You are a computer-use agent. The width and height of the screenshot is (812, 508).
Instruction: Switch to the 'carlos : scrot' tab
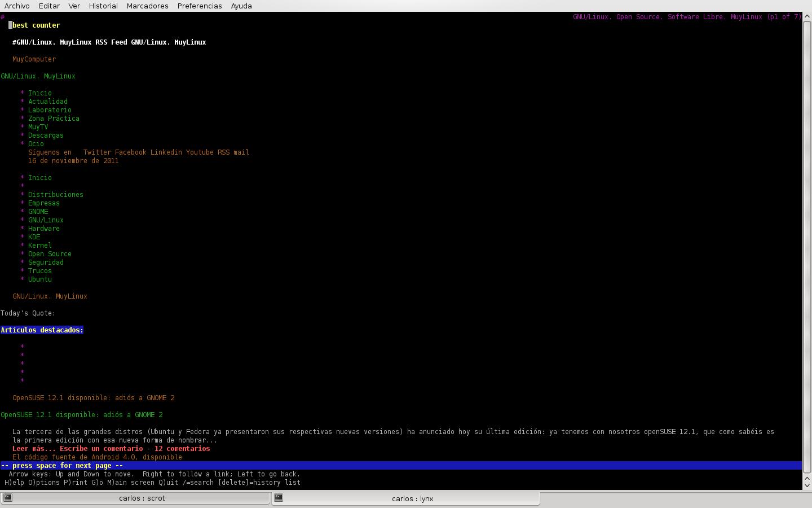coord(142,498)
